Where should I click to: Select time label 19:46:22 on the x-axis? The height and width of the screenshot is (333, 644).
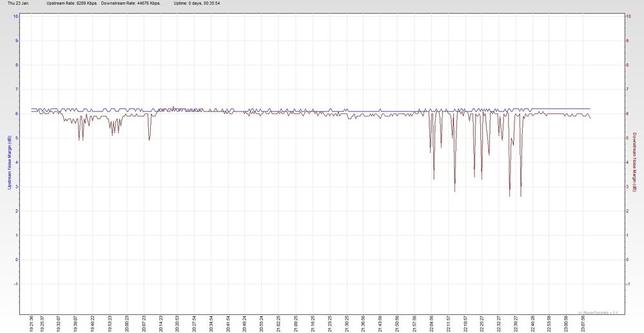click(92, 323)
